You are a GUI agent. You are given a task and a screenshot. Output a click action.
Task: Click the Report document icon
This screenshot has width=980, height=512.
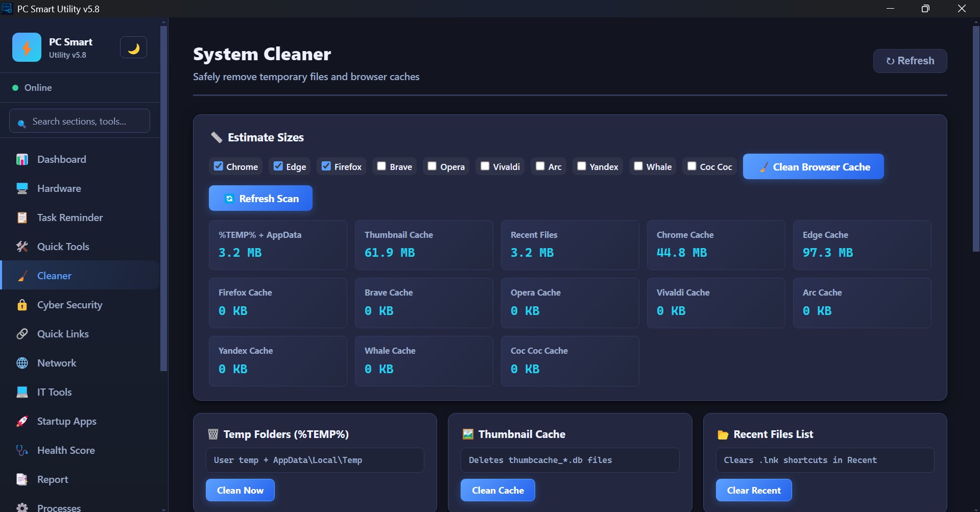22,479
